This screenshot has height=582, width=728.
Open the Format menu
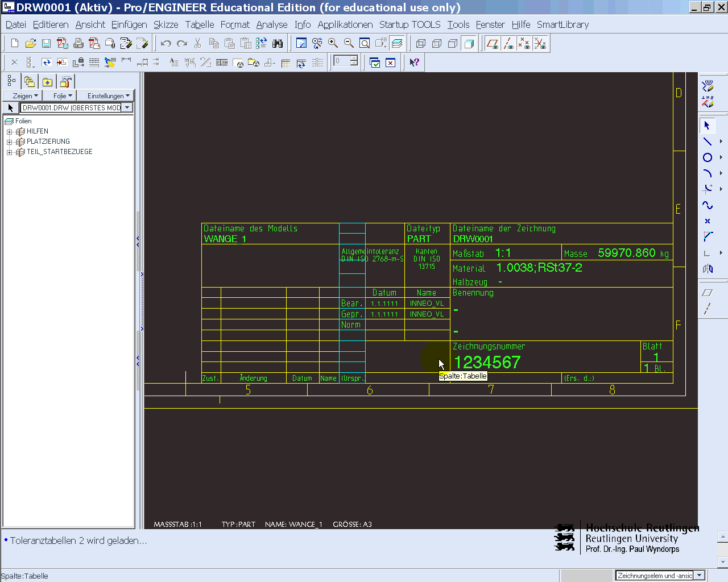click(x=235, y=24)
